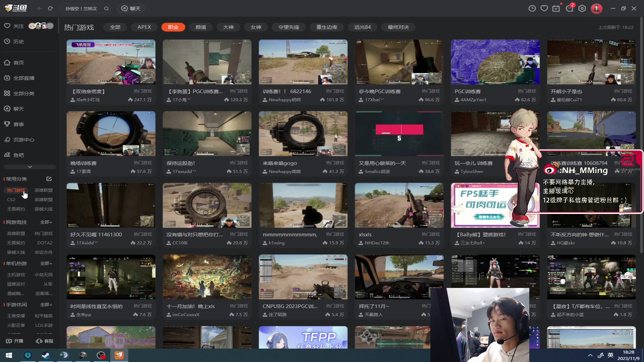Select the APEX filter tab

coord(144,27)
